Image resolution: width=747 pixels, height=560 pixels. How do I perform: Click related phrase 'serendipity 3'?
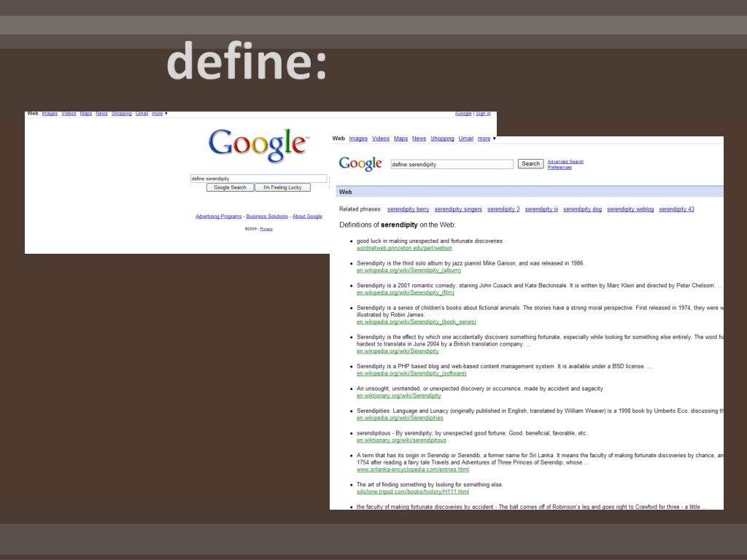[503, 209]
